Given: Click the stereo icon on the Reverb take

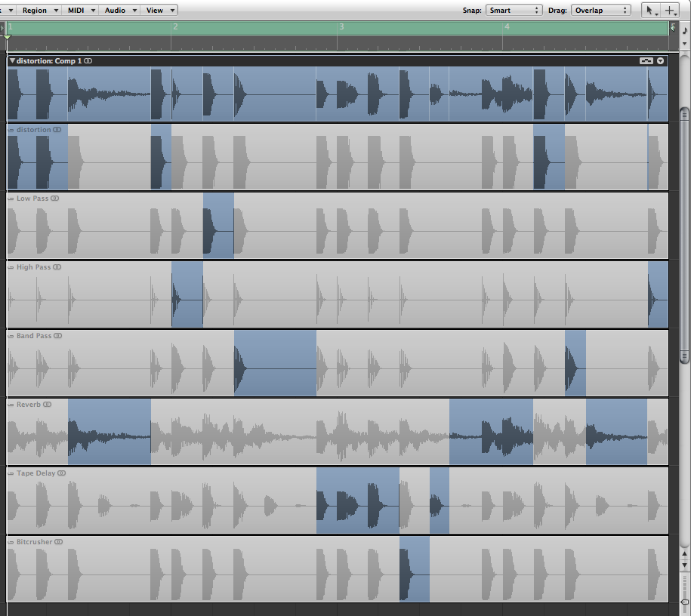Looking at the screenshot, I should click(47, 405).
